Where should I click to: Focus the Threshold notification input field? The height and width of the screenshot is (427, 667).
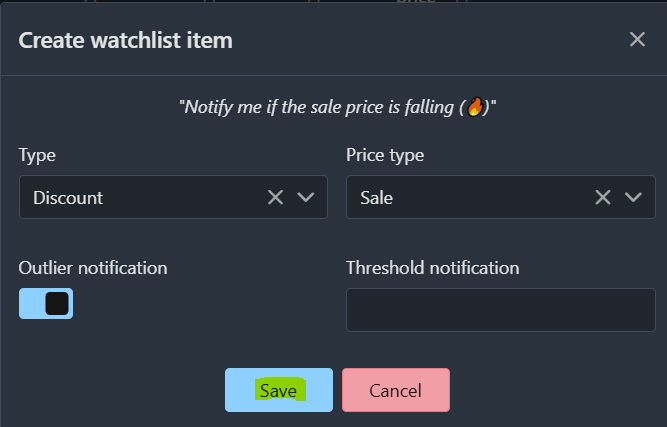(500, 310)
